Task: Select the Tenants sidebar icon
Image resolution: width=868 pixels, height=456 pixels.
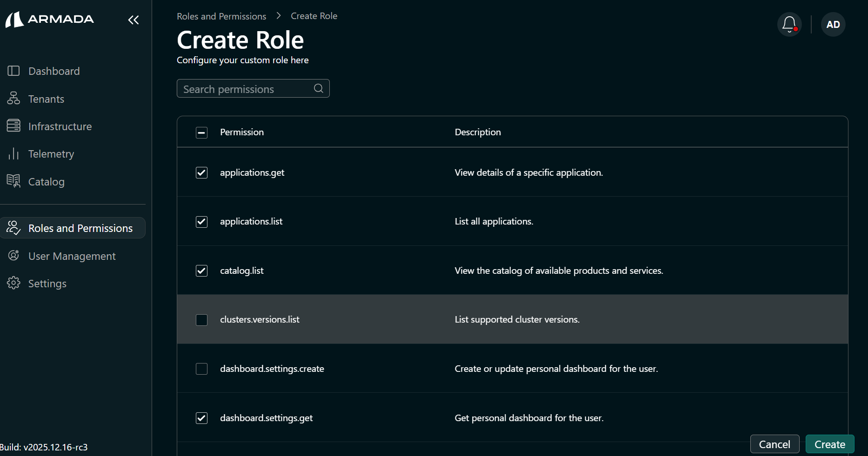Action: click(x=13, y=99)
